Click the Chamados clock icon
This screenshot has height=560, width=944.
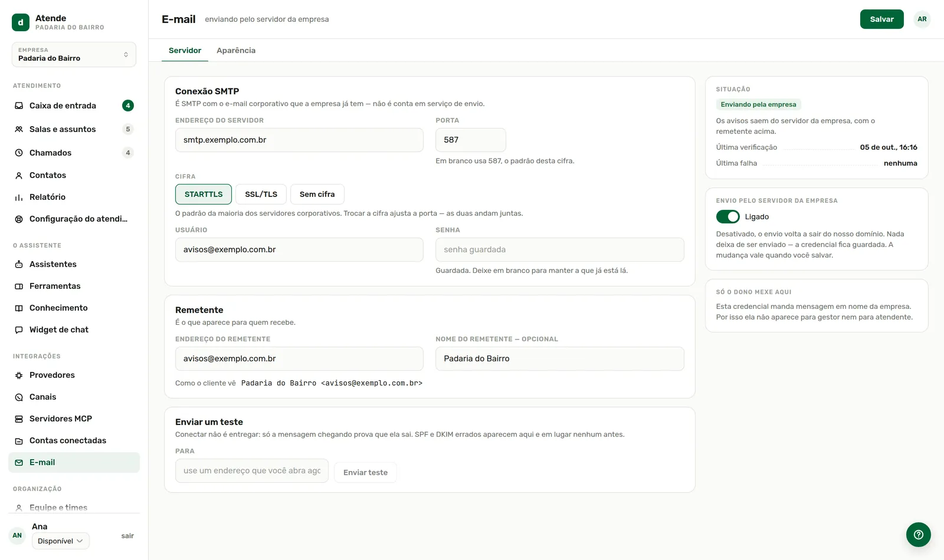[x=19, y=153]
